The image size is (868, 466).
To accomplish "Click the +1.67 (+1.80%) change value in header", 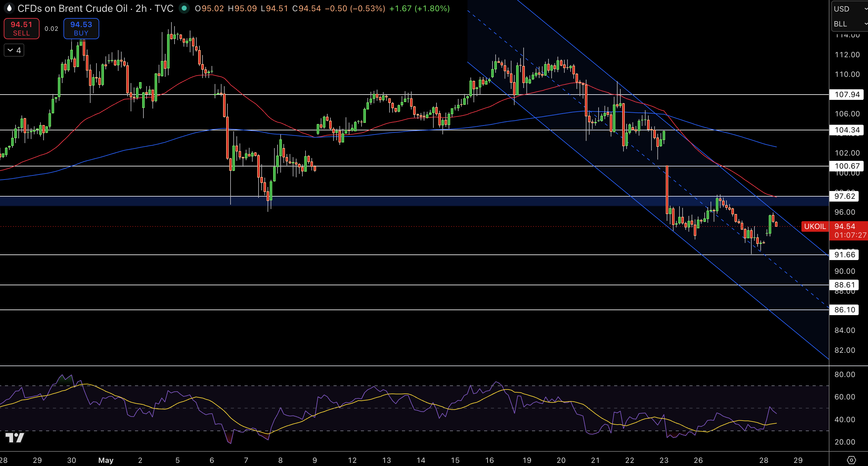I will 419,8.
